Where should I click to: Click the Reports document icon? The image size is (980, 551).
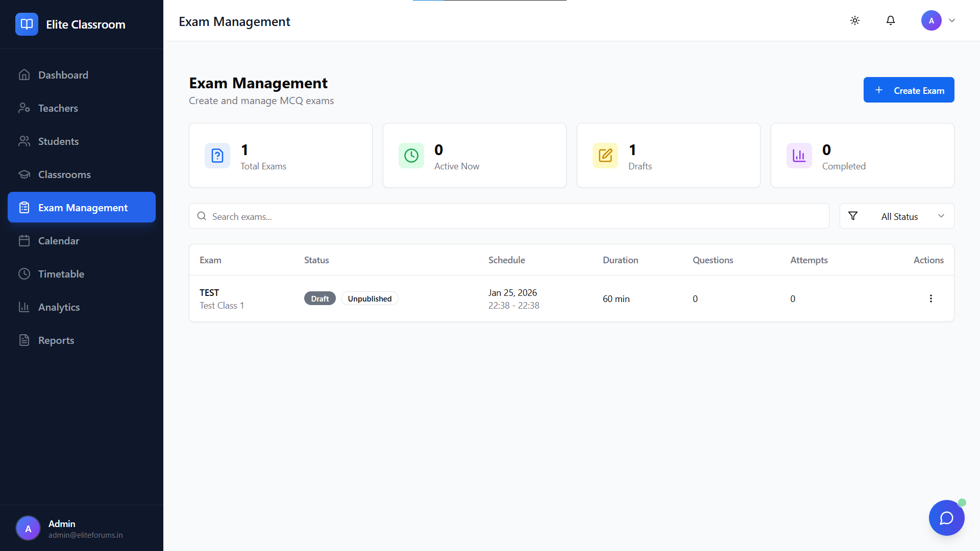(x=25, y=340)
